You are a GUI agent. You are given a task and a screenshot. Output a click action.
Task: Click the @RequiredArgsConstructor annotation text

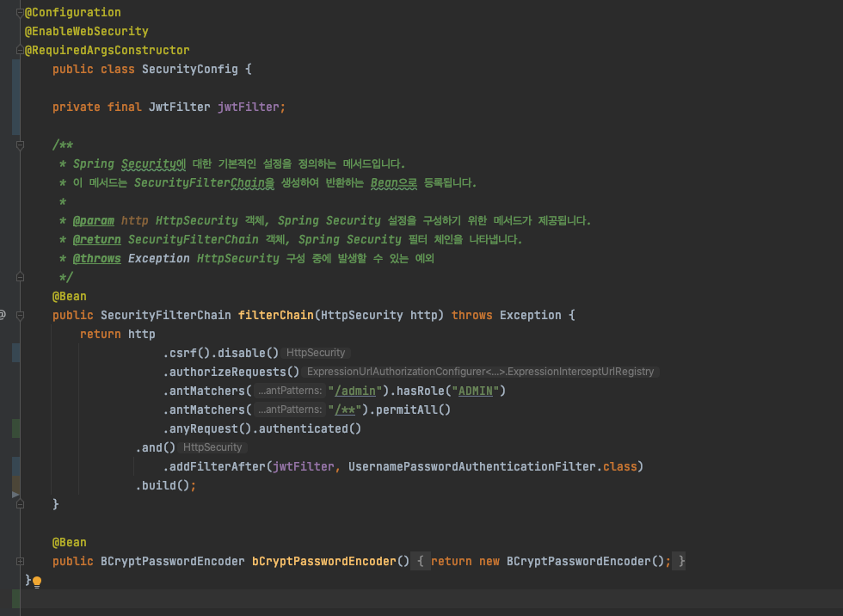coord(107,50)
